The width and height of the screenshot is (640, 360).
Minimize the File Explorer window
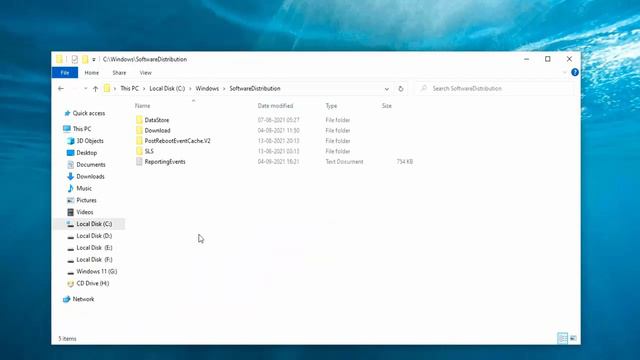527,59
